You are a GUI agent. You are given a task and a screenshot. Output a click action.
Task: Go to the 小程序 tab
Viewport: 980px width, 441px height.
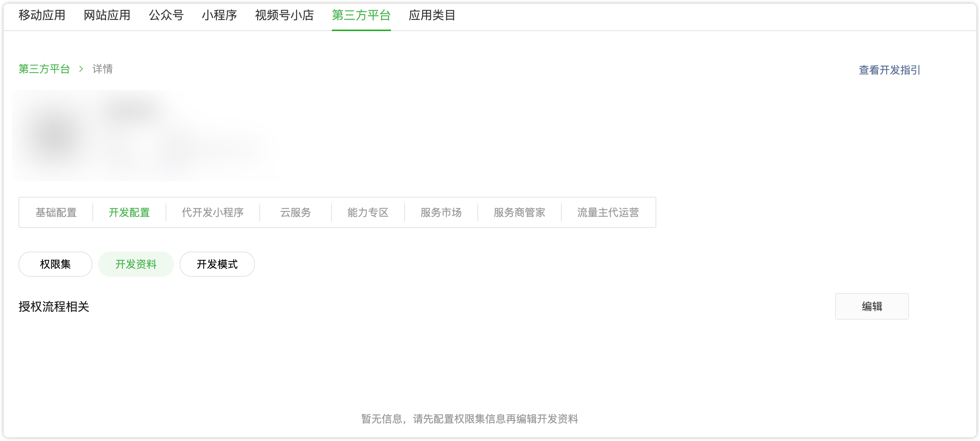[219, 15]
